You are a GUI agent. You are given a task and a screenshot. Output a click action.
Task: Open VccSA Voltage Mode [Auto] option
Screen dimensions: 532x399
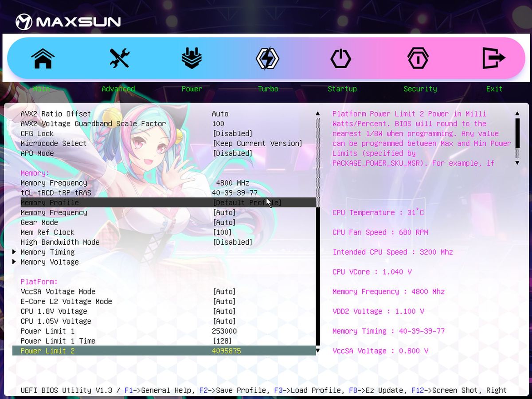(x=224, y=292)
